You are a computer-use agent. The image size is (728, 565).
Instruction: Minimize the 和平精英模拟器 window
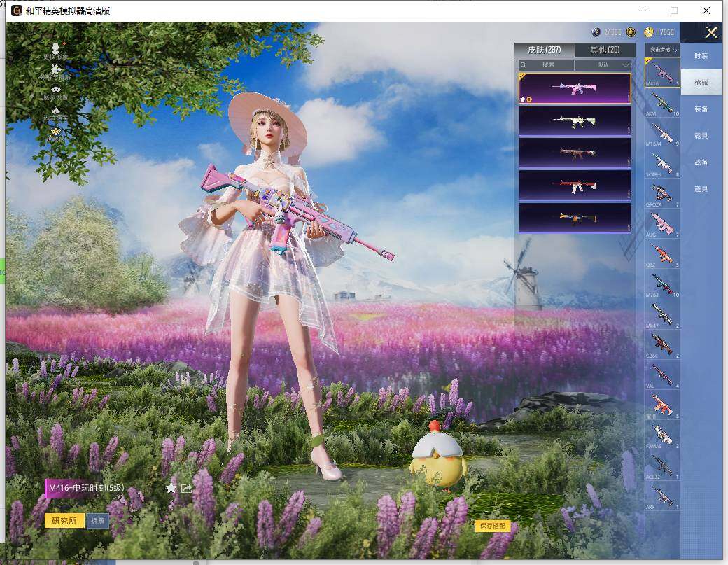[x=643, y=11]
